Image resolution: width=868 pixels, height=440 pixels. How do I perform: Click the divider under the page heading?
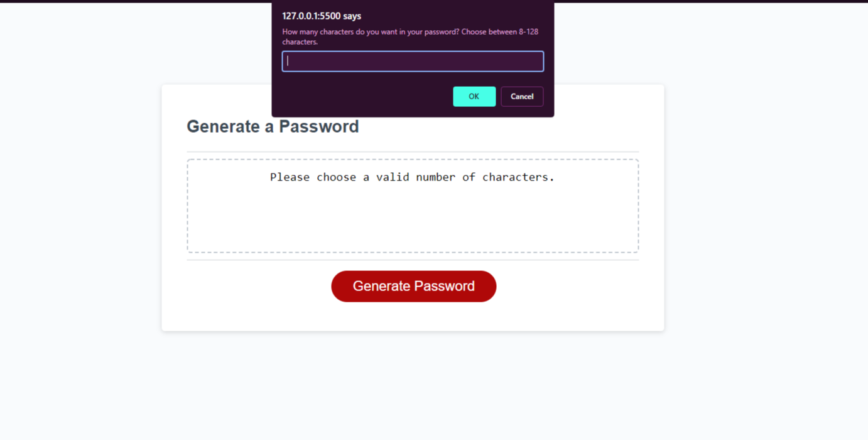pos(413,151)
